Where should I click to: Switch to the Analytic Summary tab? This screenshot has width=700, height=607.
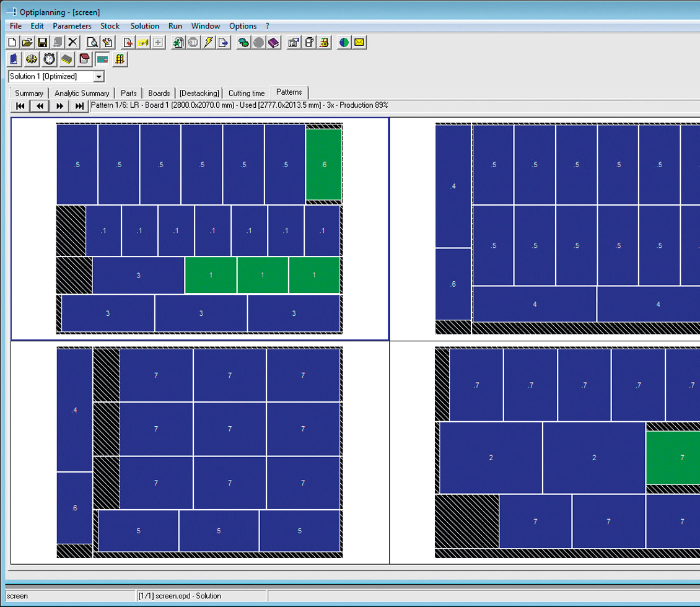[x=82, y=93]
